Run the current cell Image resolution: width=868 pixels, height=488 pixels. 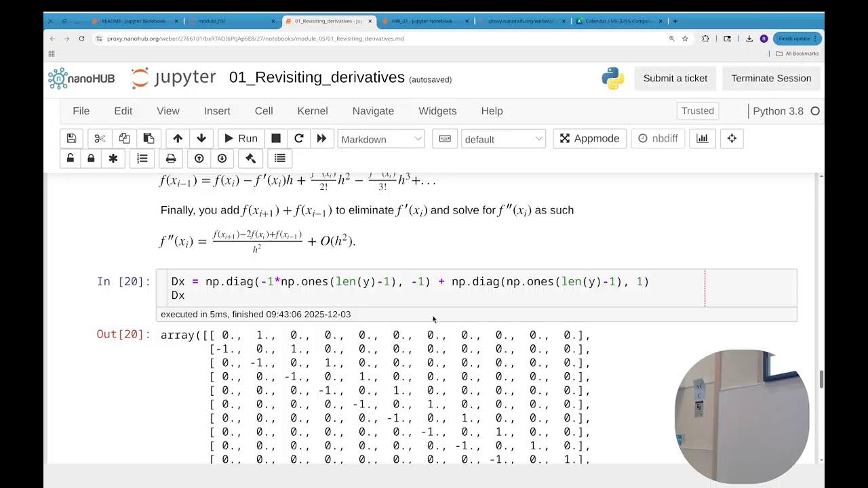(x=241, y=138)
